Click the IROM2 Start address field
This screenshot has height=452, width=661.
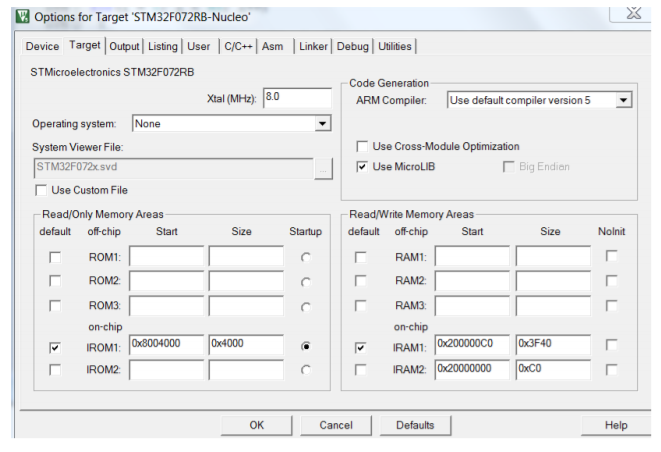pos(167,370)
